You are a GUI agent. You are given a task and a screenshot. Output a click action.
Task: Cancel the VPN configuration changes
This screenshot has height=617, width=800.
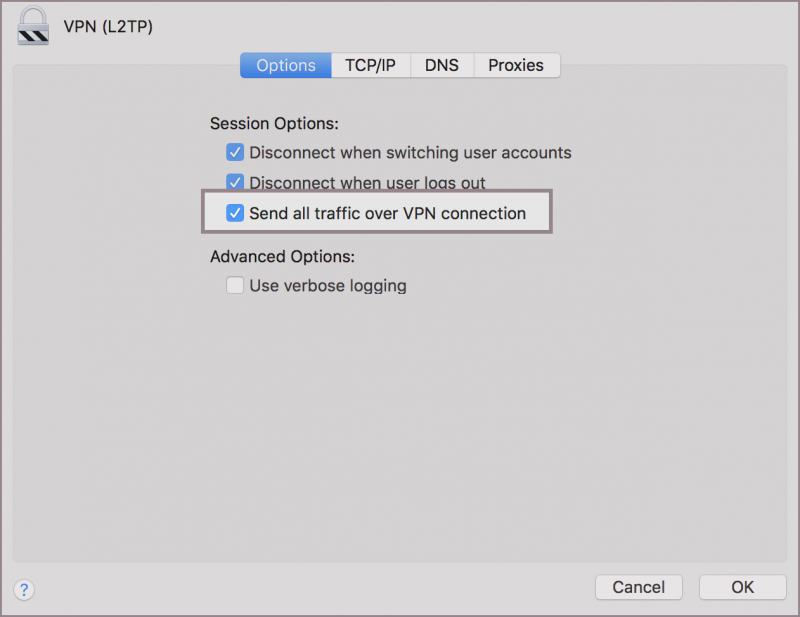point(639,587)
